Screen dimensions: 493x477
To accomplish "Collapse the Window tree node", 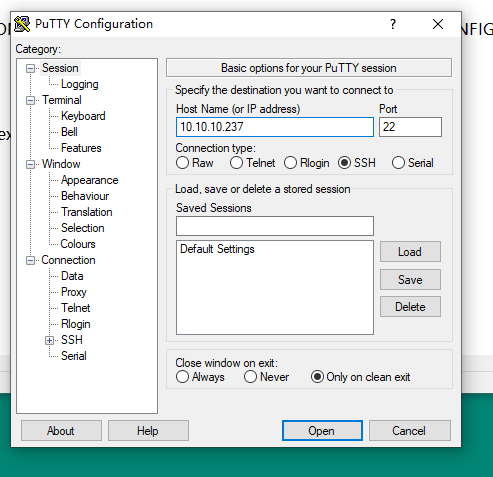I will [30, 164].
